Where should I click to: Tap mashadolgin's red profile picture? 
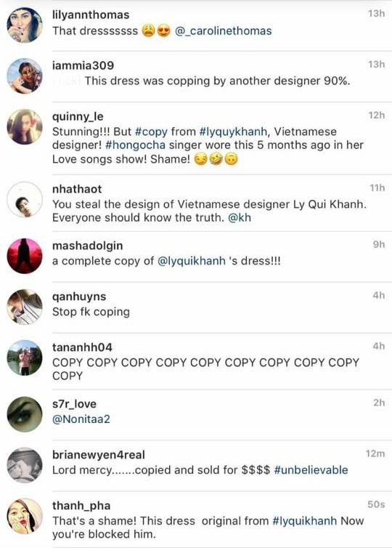click(25, 256)
